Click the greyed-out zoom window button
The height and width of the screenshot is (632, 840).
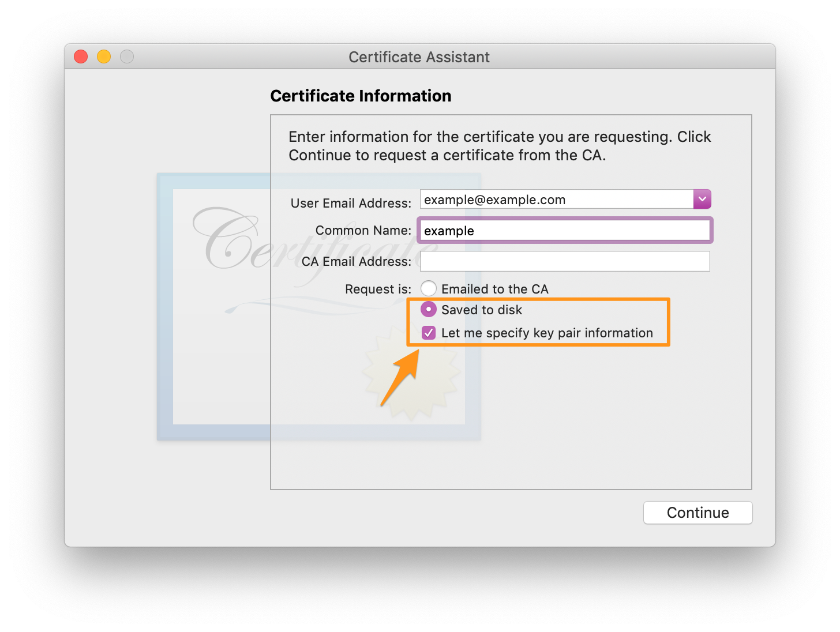pyautogui.click(x=127, y=57)
